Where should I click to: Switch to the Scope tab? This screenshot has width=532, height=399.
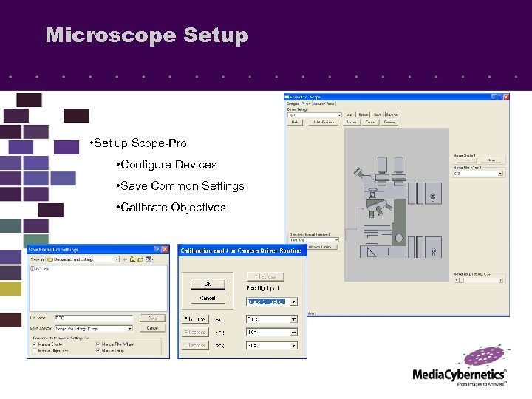(x=307, y=103)
